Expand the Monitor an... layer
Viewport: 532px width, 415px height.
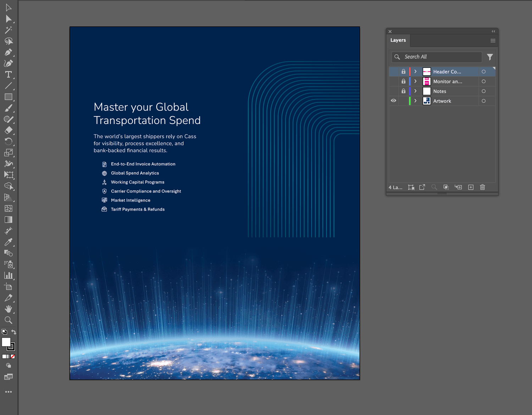416,82
